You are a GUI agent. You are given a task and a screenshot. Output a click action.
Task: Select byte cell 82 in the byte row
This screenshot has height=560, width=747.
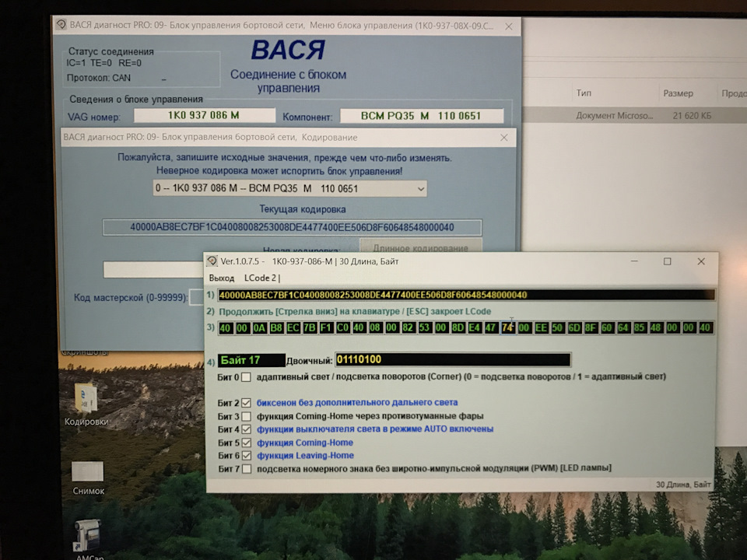click(x=408, y=327)
